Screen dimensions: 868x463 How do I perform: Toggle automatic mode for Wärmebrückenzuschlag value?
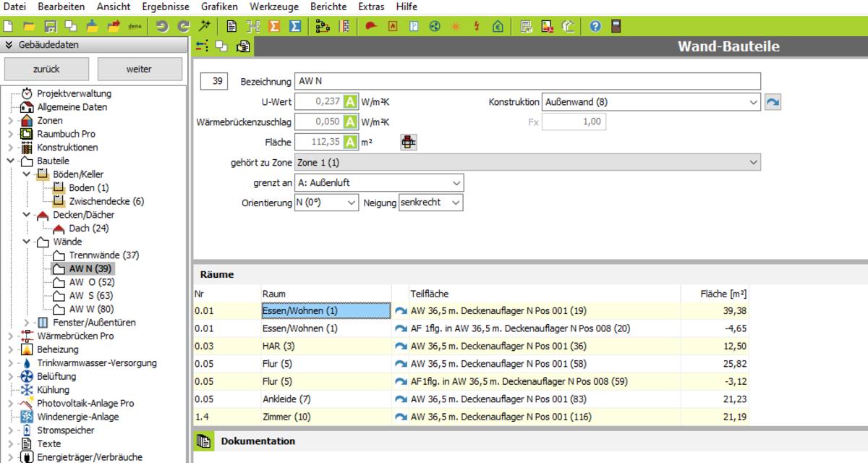[350, 122]
